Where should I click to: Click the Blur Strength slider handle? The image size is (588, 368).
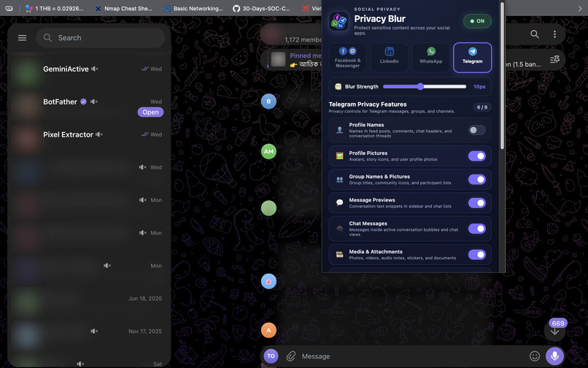point(421,86)
